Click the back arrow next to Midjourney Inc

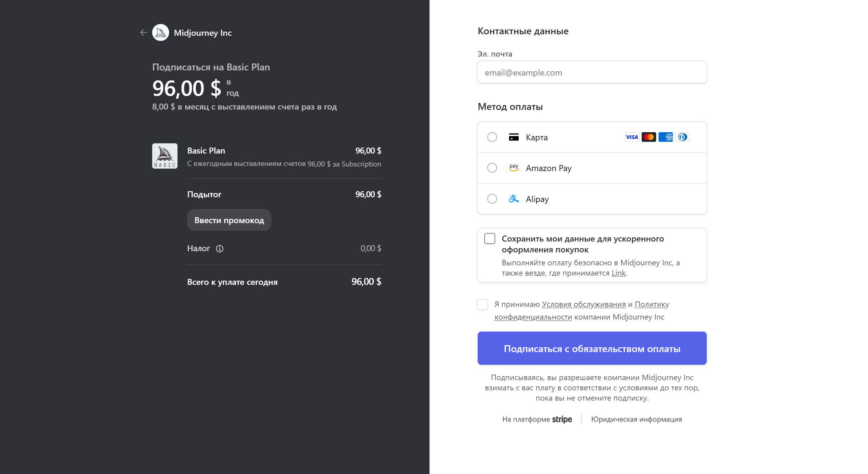click(144, 33)
